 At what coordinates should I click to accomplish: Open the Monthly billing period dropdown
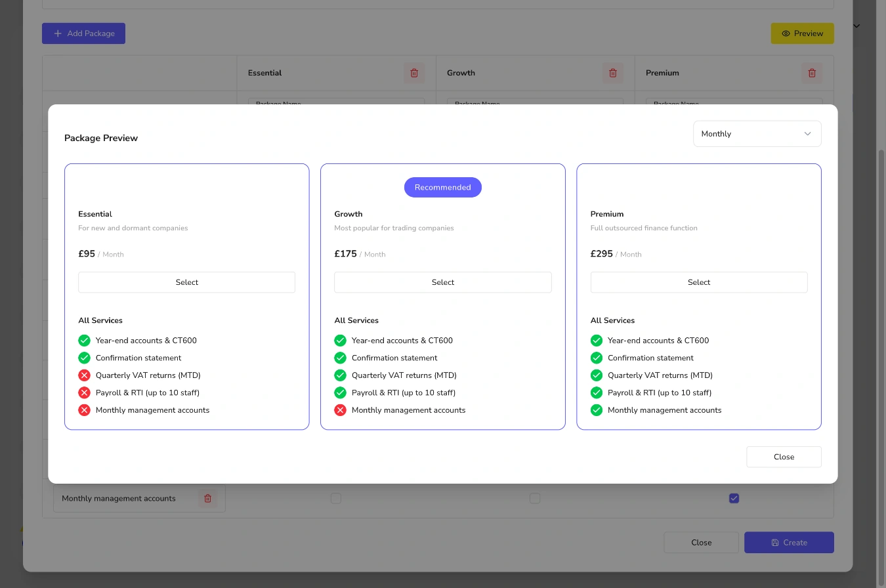click(757, 134)
